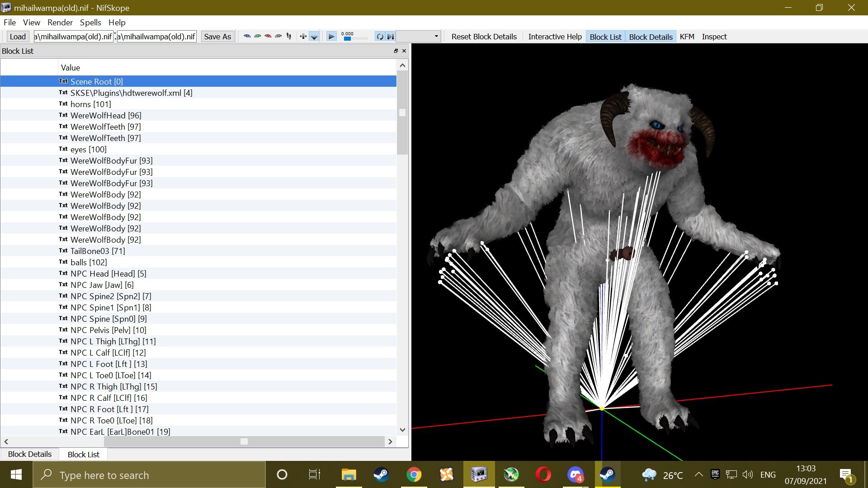
Task: Float the Block List panel
Action: tap(396, 51)
